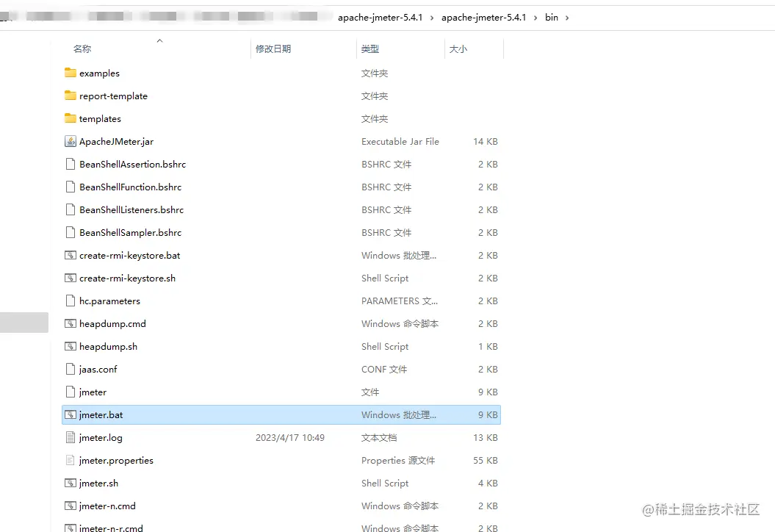Select the heapdump.cmd file name

point(112,323)
